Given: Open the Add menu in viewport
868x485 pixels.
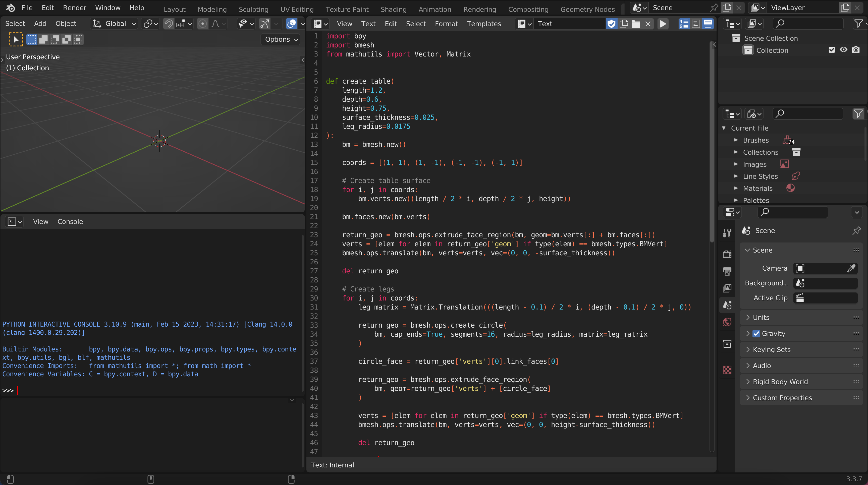Looking at the screenshot, I should [x=40, y=24].
